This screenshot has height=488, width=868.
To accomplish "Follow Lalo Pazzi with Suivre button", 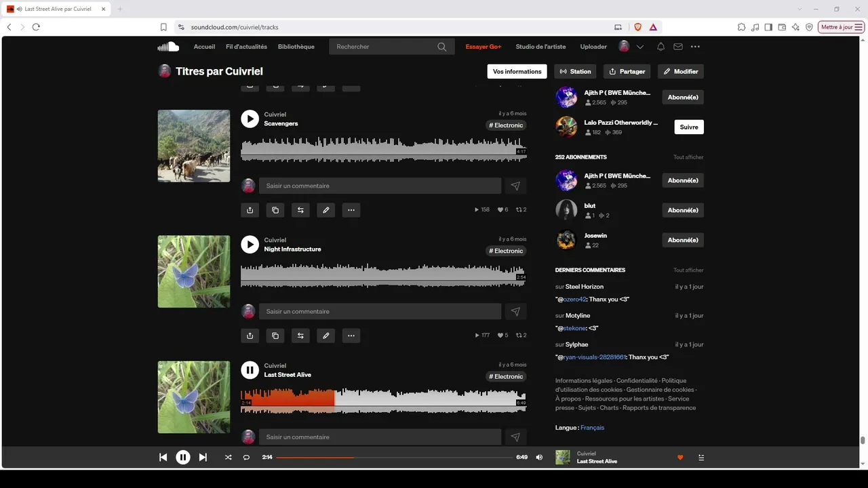I will click(689, 127).
